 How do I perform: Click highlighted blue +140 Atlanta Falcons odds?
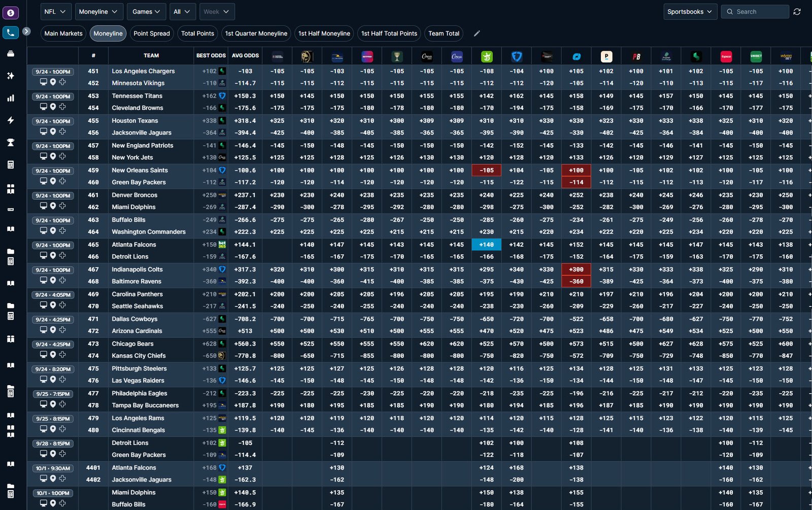click(487, 245)
